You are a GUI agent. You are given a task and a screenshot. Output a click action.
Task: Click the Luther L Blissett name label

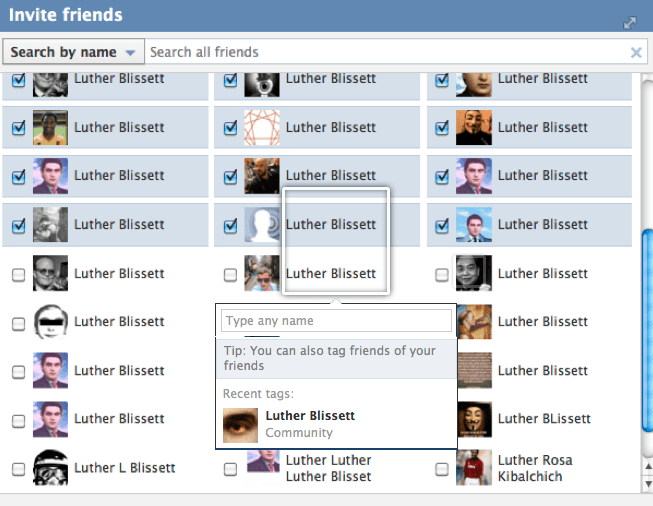point(124,468)
